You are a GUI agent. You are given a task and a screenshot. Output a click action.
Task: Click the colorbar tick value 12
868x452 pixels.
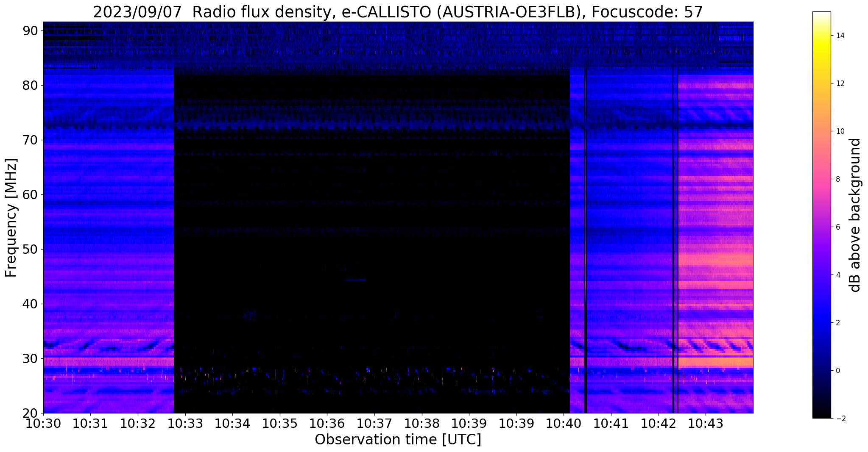[x=840, y=83]
